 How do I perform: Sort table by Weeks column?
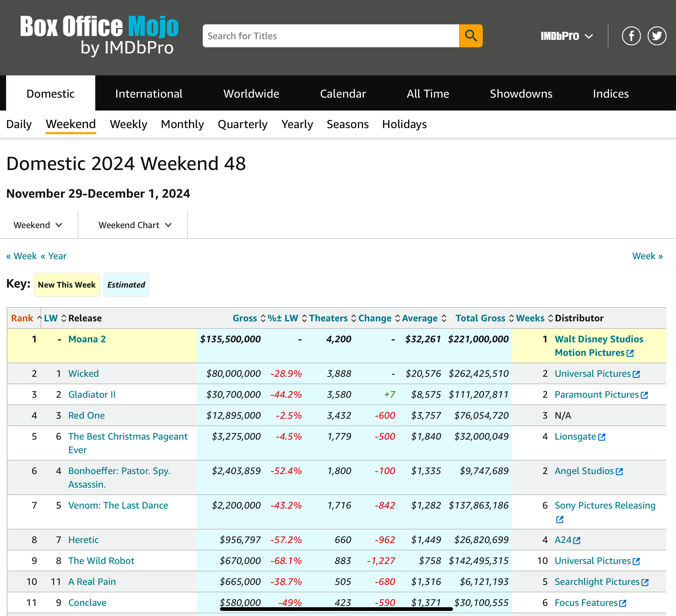[534, 318]
